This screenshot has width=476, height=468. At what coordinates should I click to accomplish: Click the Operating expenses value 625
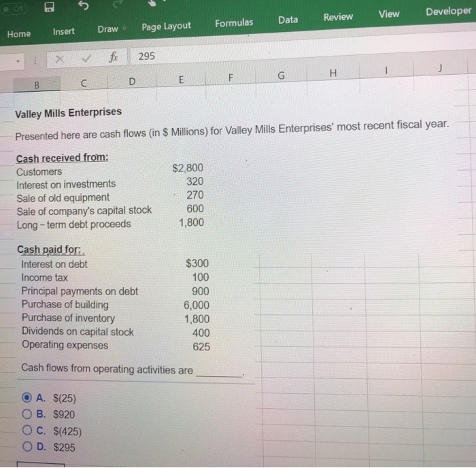(x=201, y=346)
